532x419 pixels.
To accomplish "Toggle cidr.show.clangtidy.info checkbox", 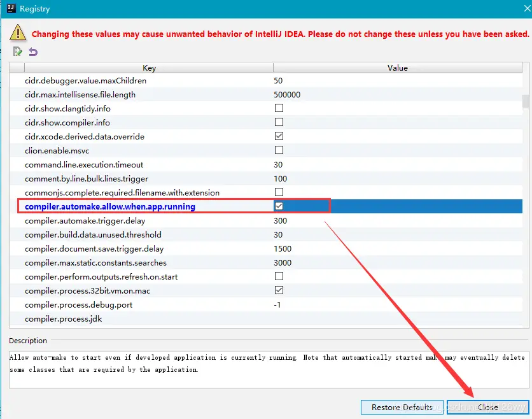I will pyautogui.click(x=279, y=108).
